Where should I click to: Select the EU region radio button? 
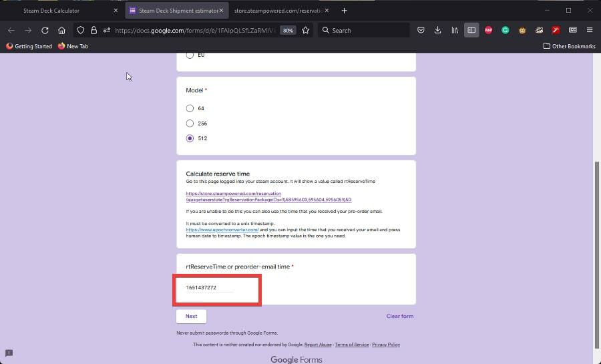190,55
